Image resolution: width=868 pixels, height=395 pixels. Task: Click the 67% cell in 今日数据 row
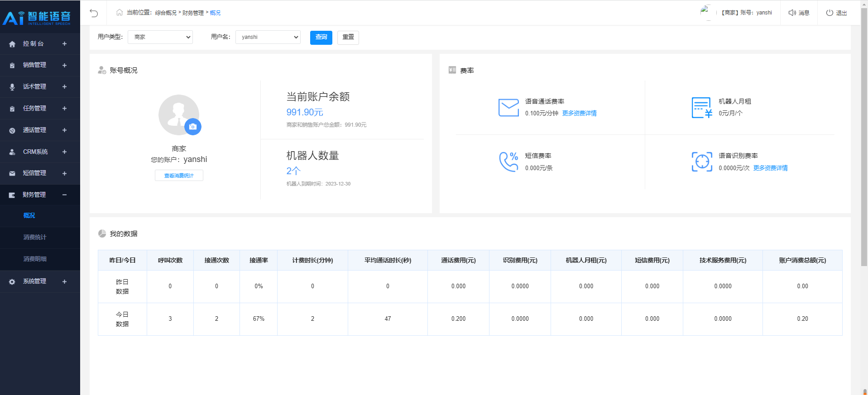(x=259, y=319)
